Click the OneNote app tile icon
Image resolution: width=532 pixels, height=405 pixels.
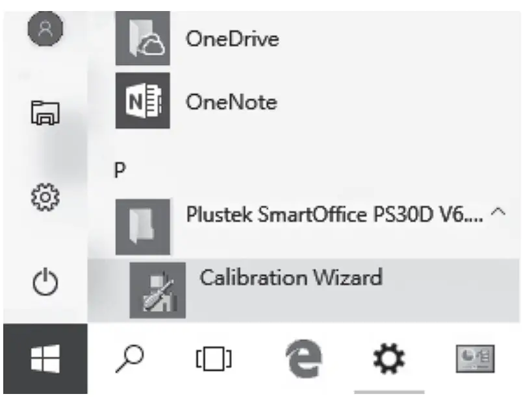pyautogui.click(x=142, y=101)
